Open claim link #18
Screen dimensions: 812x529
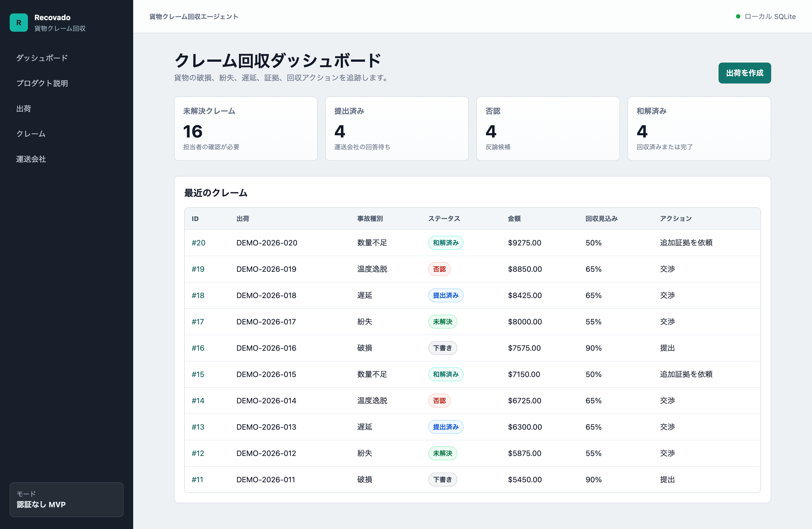[198, 295]
